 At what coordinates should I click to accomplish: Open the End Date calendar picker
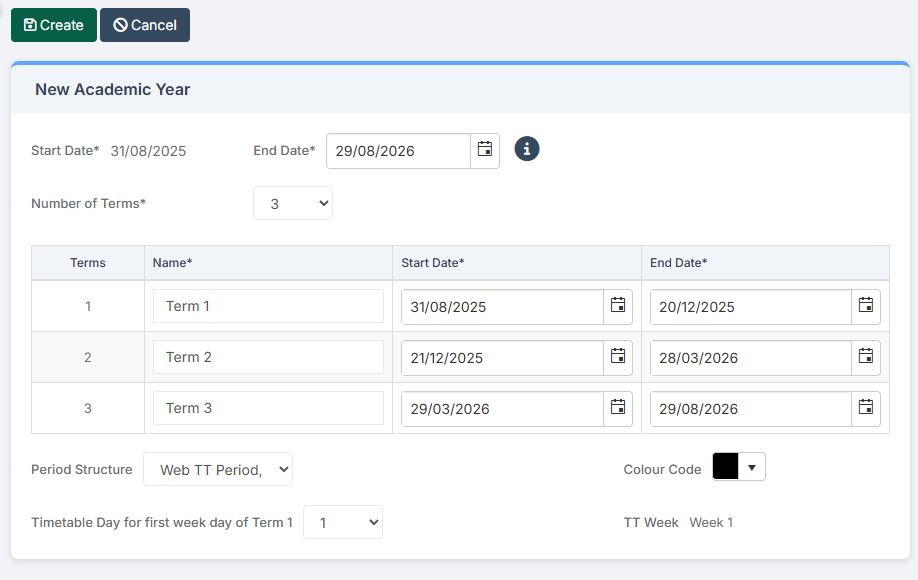484,150
